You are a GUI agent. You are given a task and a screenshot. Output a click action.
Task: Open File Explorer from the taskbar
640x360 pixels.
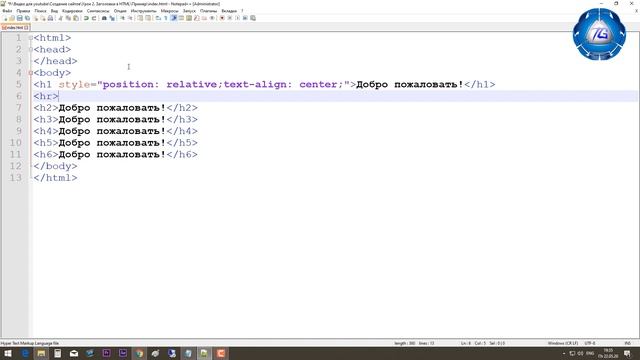[41, 353]
